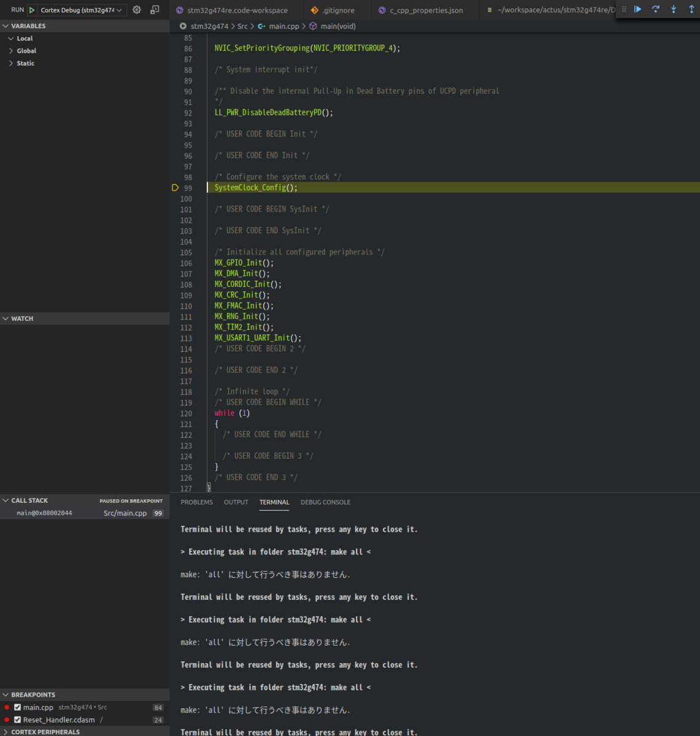
Task: Click Src in the breadcrumb
Action: (x=242, y=26)
